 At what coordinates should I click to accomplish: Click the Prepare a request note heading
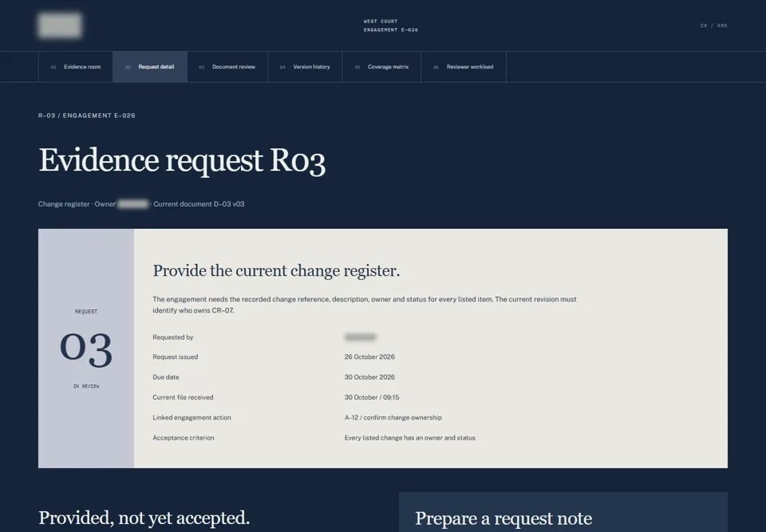tap(503, 518)
